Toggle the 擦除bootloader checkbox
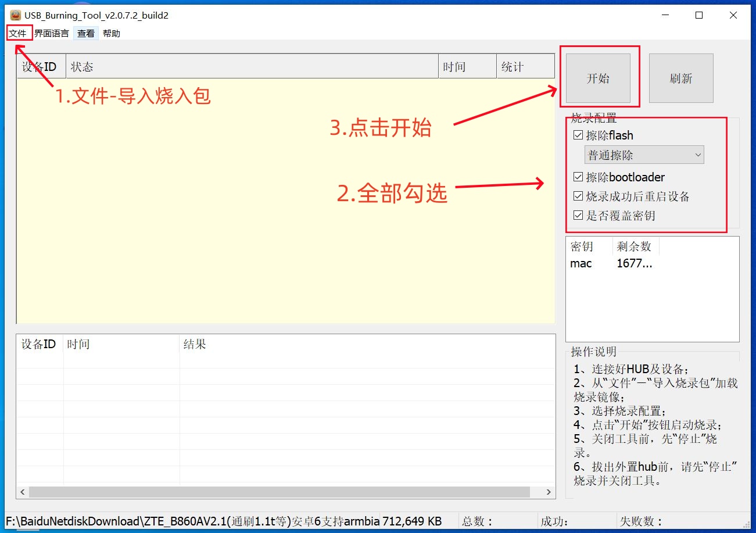The height and width of the screenshot is (533, 756). point(578,177)
